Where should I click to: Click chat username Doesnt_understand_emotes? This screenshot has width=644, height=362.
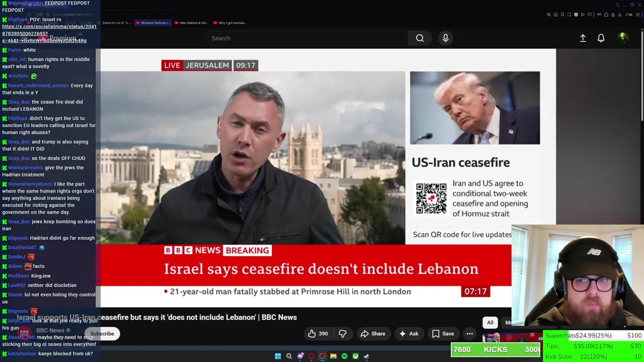coord(38,85)
